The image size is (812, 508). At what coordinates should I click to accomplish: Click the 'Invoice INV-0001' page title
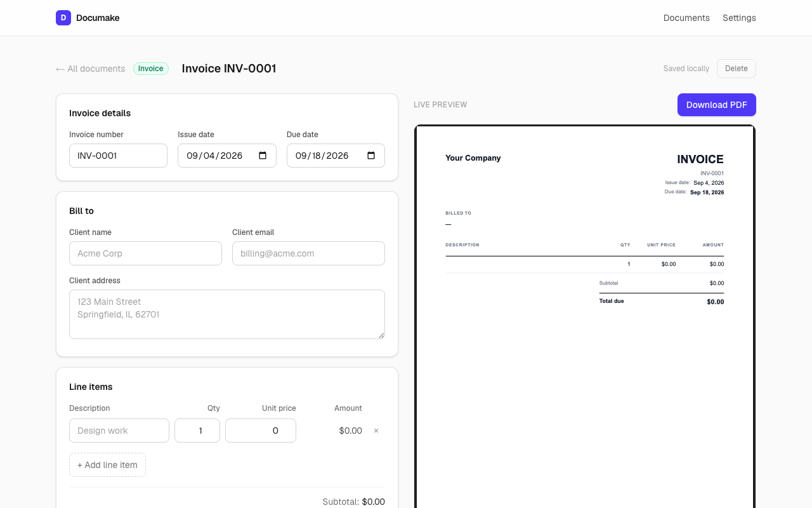229,69
